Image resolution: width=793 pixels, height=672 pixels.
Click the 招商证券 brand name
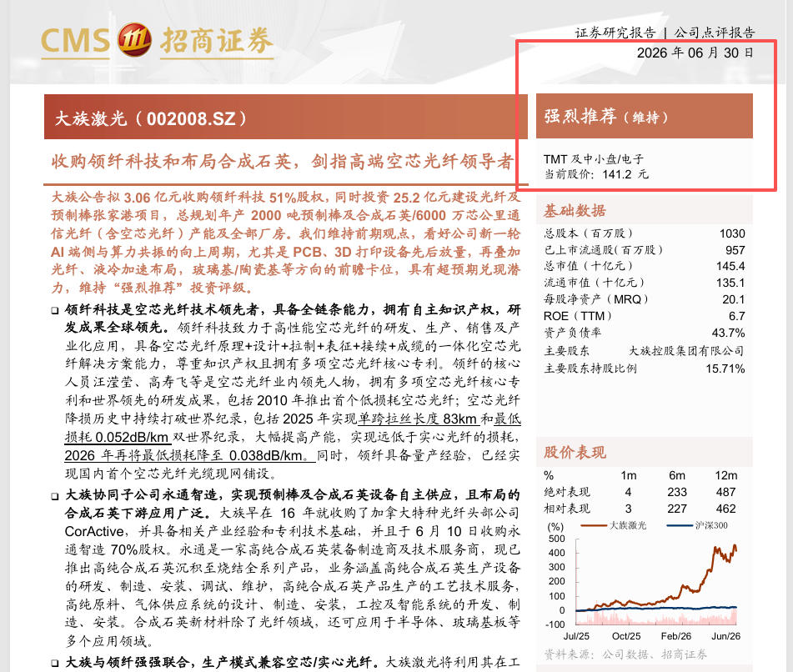click(217, 41)
